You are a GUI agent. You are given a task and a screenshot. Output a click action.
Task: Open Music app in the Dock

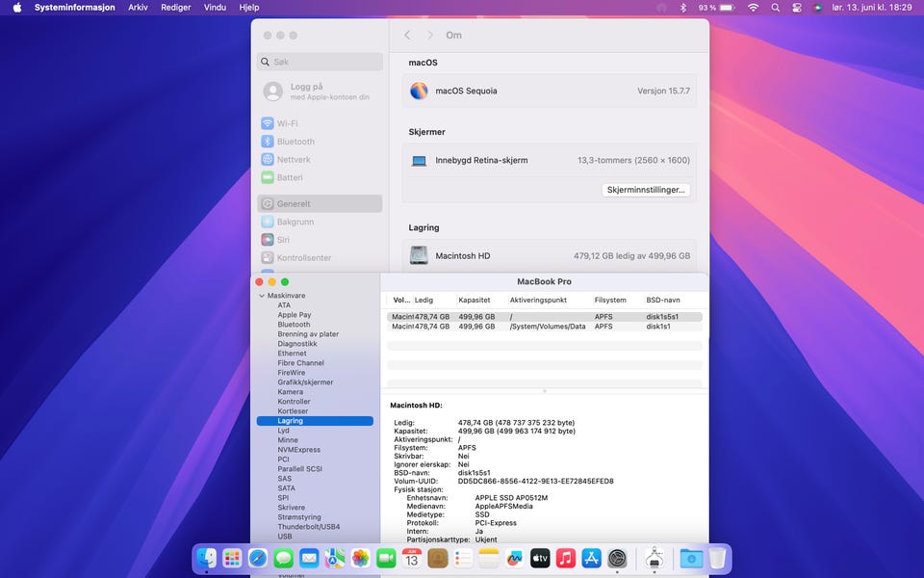pyautogui.click(x=566, y=558)
